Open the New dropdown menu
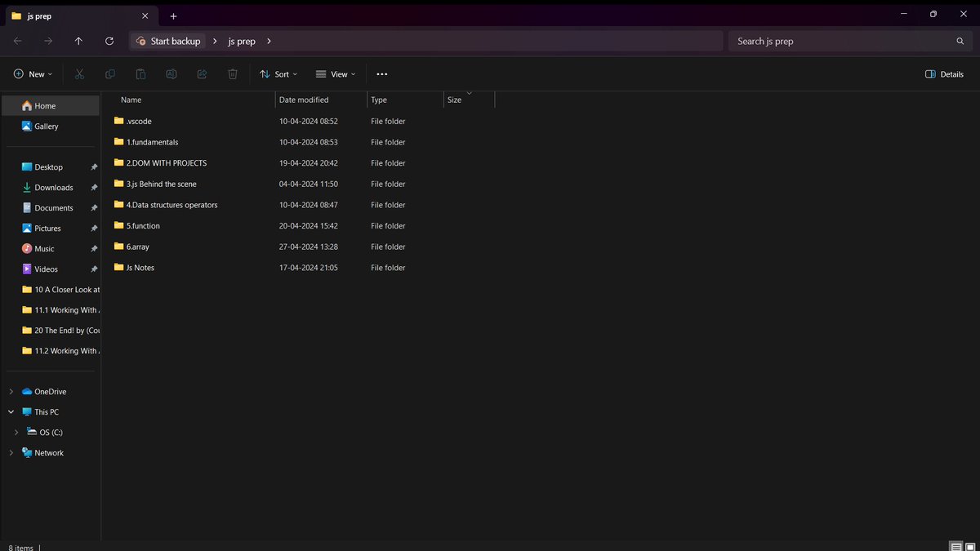The image size is (980, 551). click(x=33, y=74)
